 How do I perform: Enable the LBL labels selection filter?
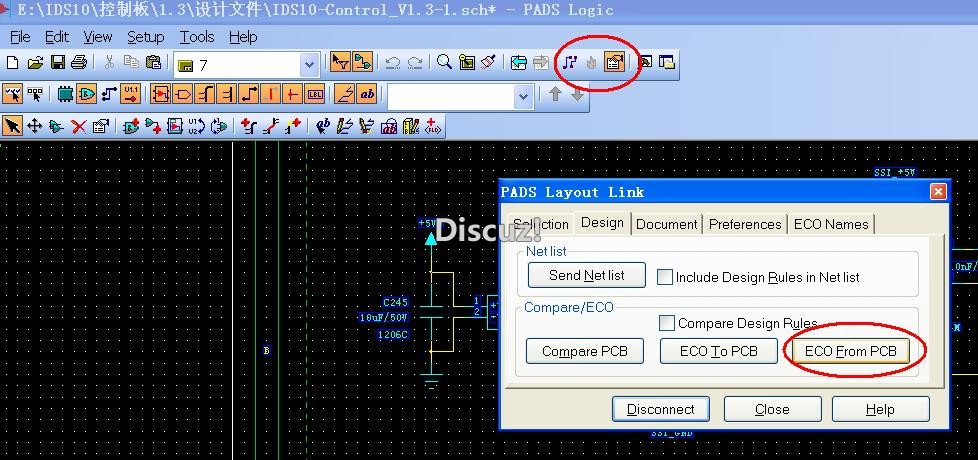pyautogui.click(x=315, y=95)
